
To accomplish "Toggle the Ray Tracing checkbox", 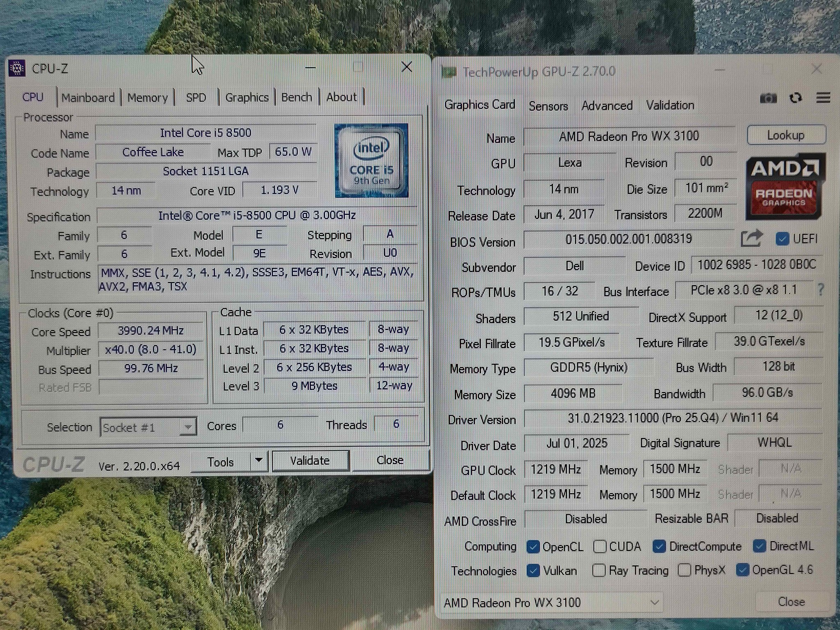I will [599, 570].
